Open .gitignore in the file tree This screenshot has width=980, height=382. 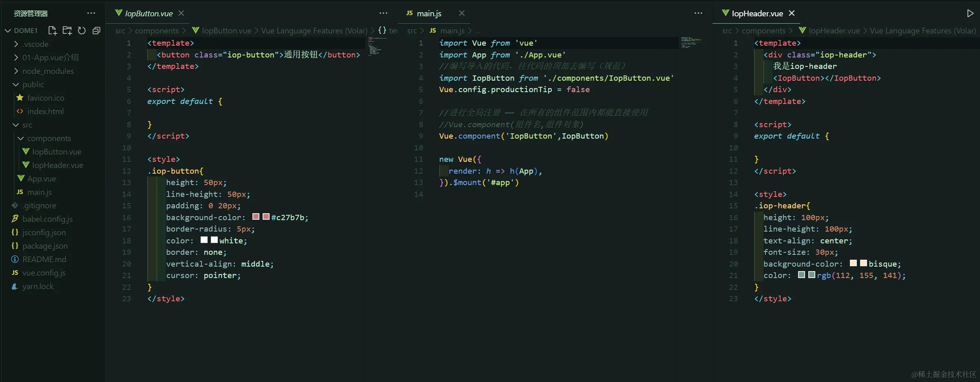tap(39, 205)
